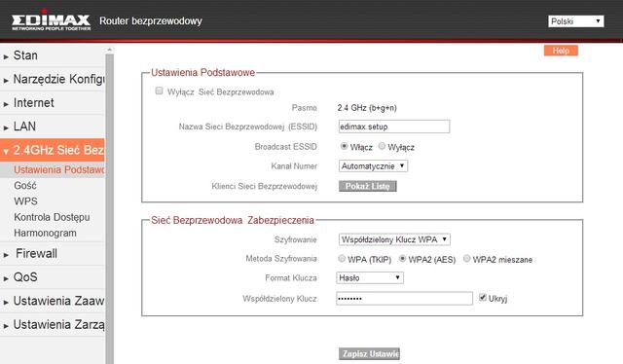Viewport: 623px width, 364px height.
Task: Click the orange Help button
Action: (561, 51)
